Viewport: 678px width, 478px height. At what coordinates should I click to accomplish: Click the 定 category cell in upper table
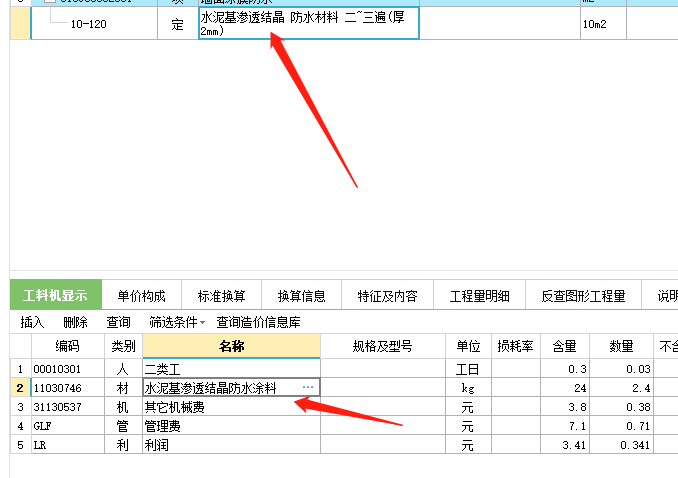[x=178, y=24]
